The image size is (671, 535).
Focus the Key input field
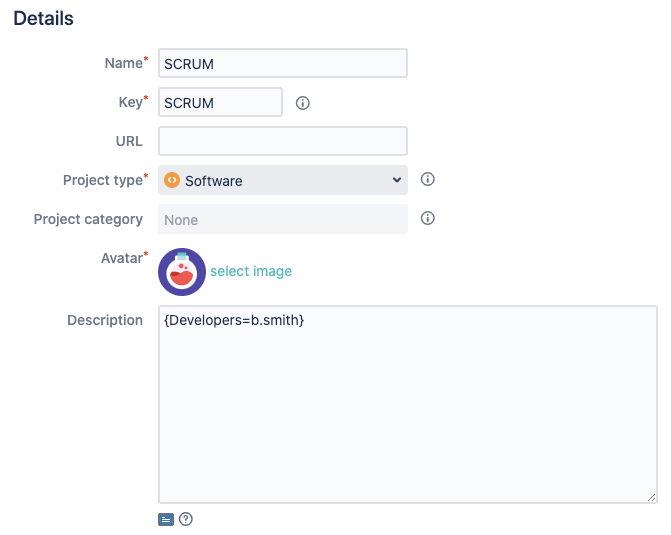point(220,102)
